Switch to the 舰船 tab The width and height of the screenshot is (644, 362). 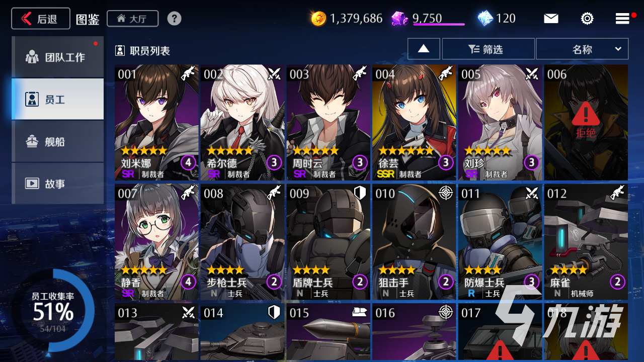click(58, 141)
